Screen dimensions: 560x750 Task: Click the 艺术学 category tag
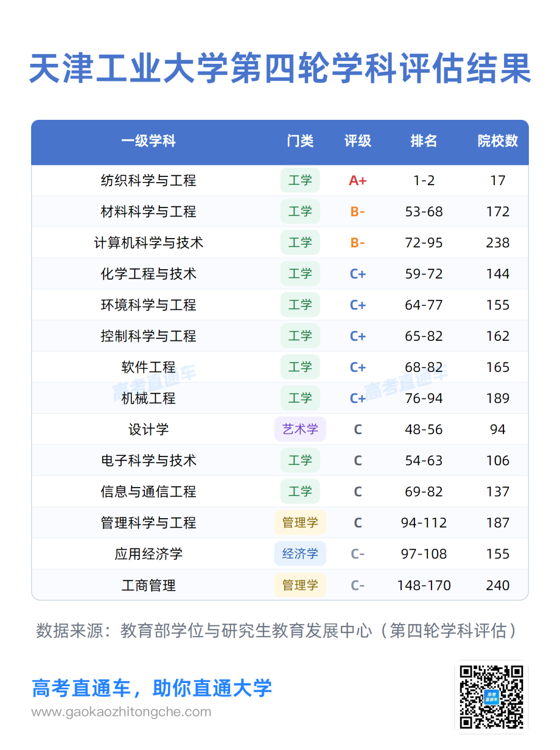coord(300,429)
